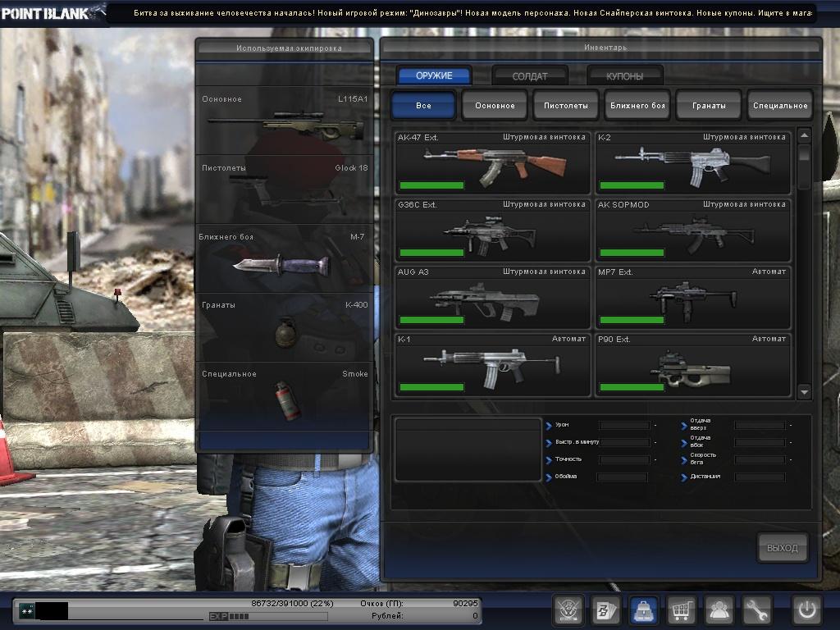Open the ОРУЖИЕ tab

[x=434, y=76]
